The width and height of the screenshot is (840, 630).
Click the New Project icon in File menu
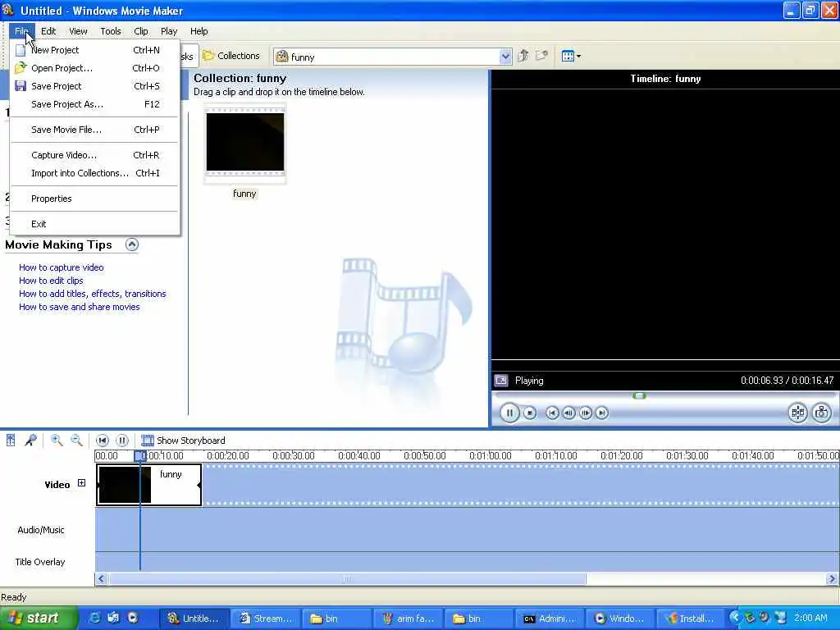pos(21,50)
